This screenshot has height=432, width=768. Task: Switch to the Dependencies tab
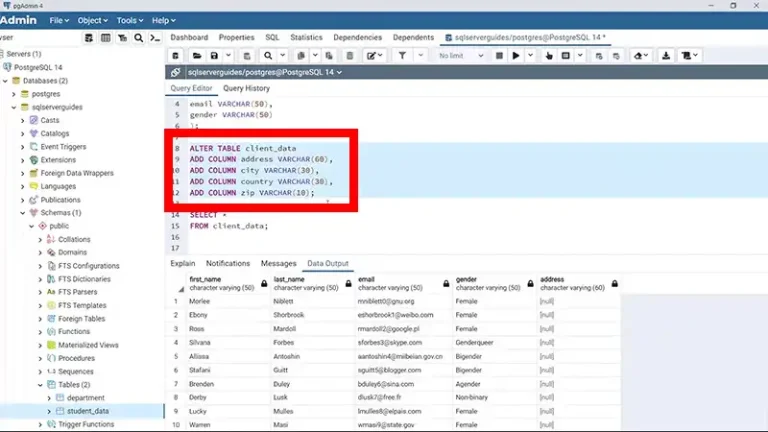coord(358,38)
